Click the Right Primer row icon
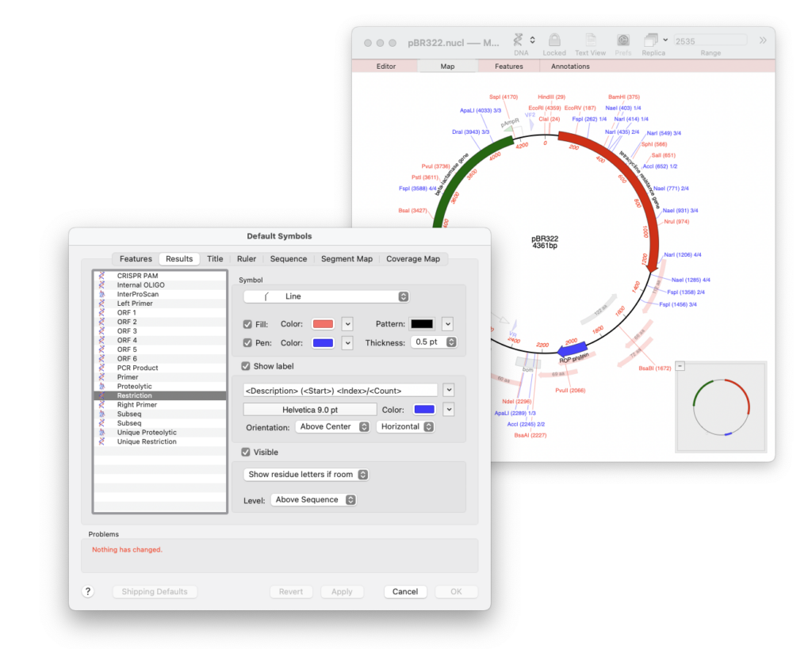This screenshot has width=812, height=649. [x=102, y=405]
